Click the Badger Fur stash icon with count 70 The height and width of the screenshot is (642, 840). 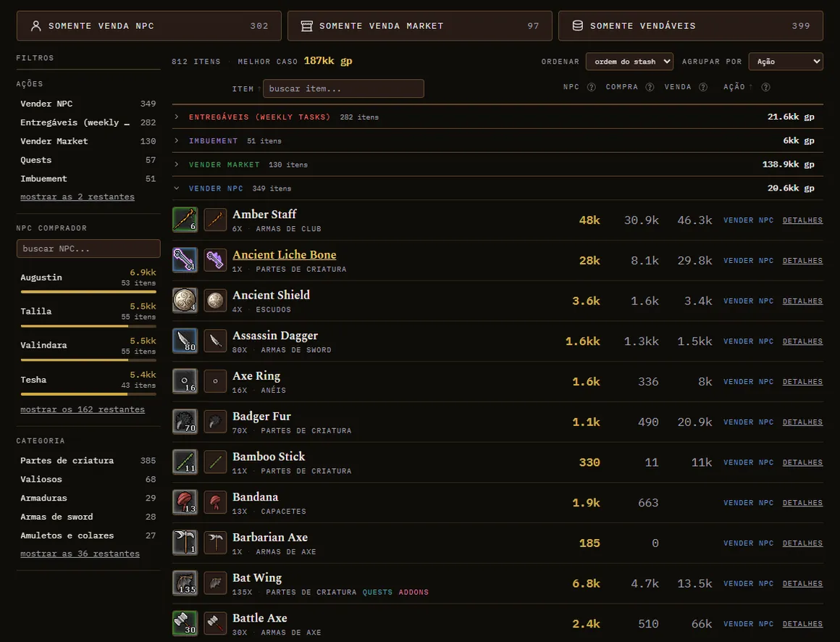pos(185,422)
